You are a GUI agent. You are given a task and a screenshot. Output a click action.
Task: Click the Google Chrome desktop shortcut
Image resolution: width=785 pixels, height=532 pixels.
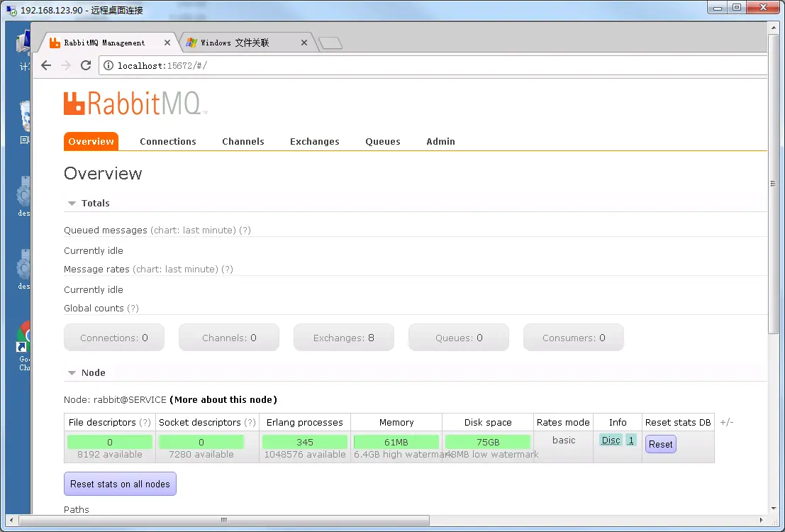coord(23,345)
